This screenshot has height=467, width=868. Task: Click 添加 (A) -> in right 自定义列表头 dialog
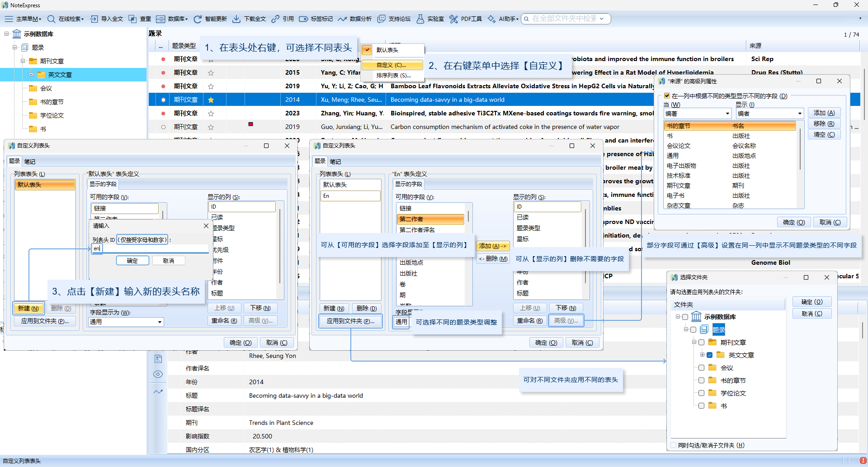493,246
